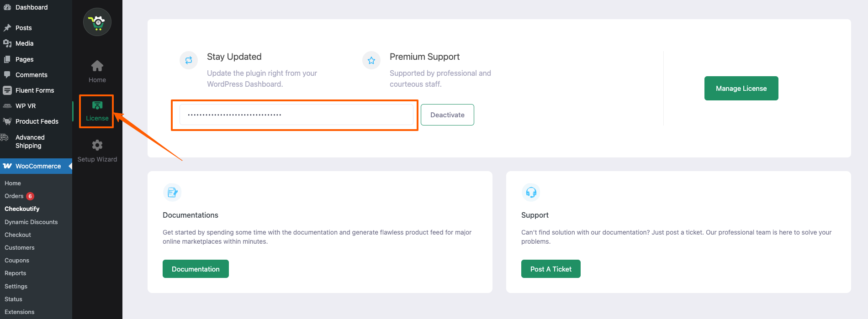
Task: Click the Product Feed Manager logo icon
Action: [97, 22]
